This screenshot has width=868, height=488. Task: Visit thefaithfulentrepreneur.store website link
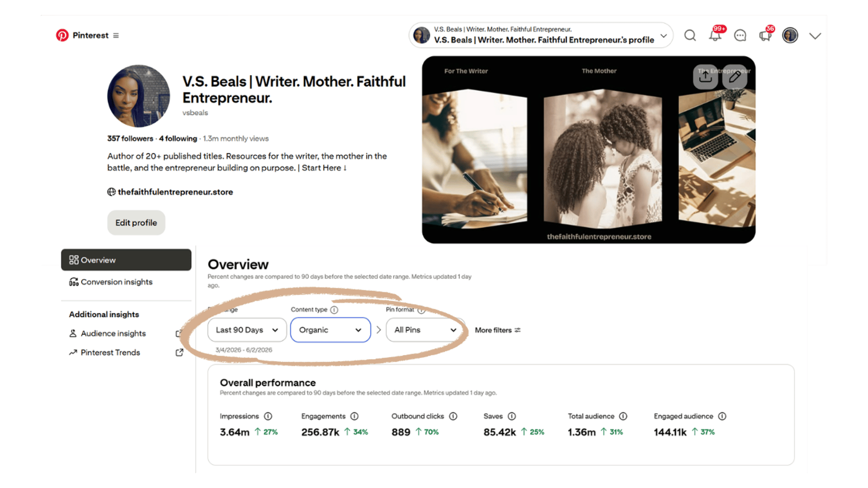(x=175, y=192)
